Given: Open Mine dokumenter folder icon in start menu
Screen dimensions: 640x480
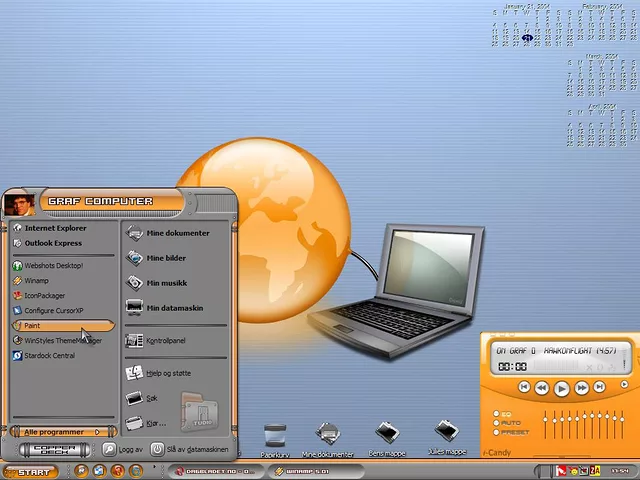Looking at the screenshot, I should pyautogui.click(x=134, y=233).
